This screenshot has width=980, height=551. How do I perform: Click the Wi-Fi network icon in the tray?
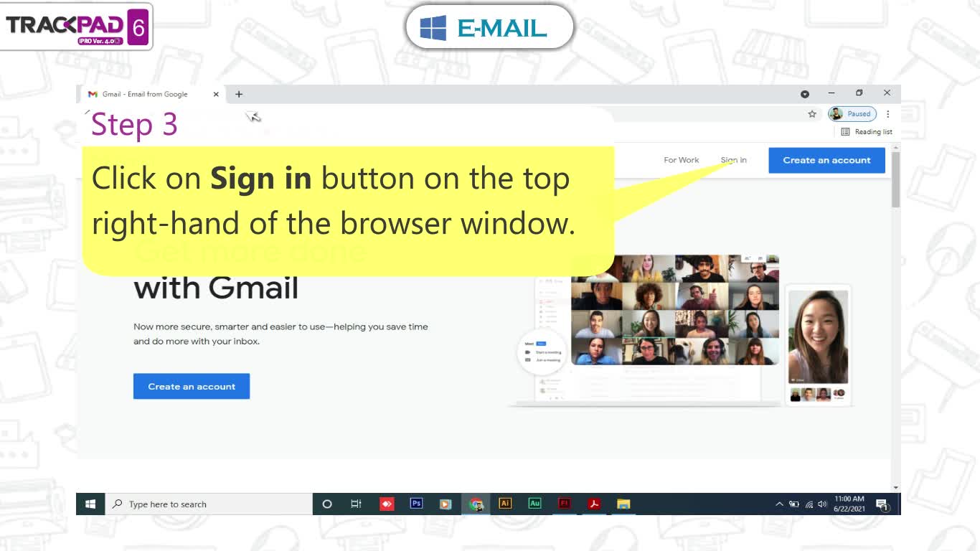(809, 504)
